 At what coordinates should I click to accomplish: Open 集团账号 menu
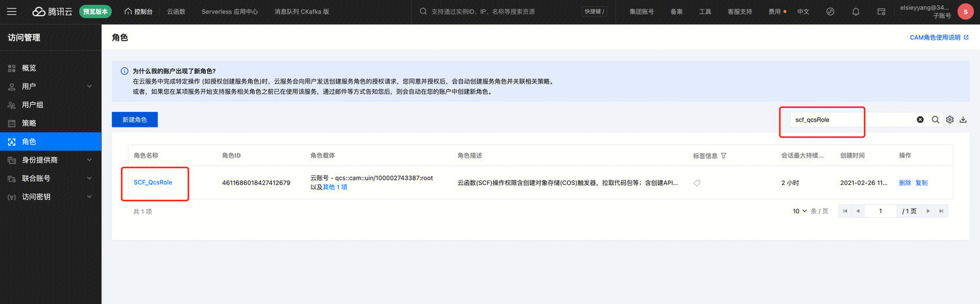[x=642, y=12]
